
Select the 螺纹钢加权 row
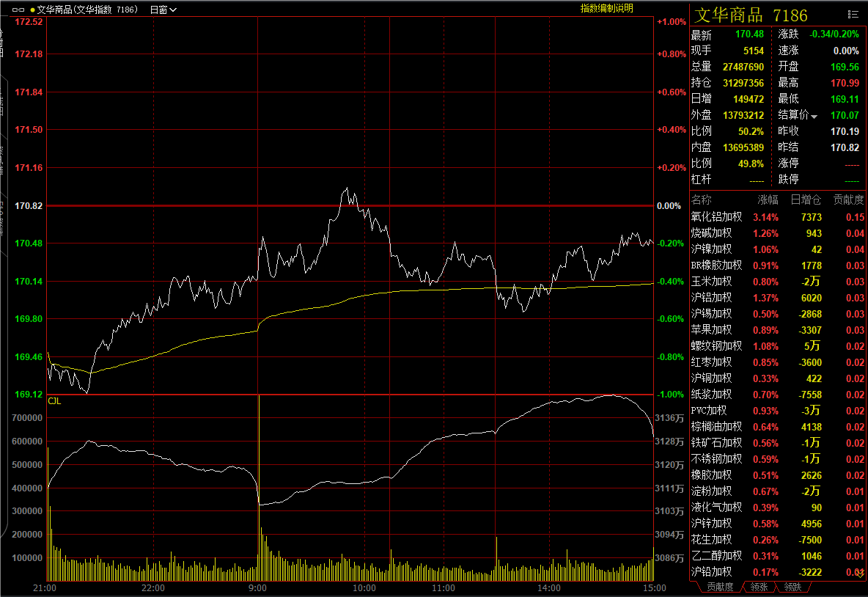(x=778, y=346)
